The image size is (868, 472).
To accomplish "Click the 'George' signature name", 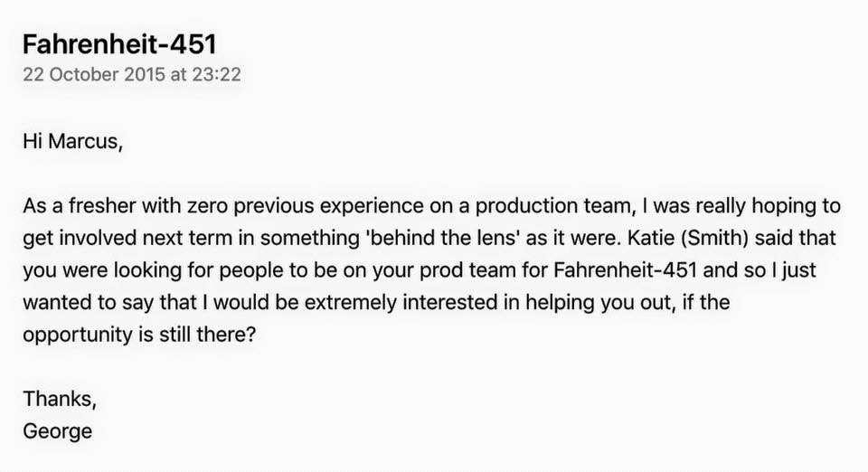I will coord(58,430).
